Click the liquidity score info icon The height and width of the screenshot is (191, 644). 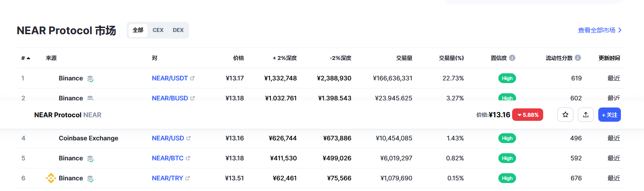coord(578,58)
